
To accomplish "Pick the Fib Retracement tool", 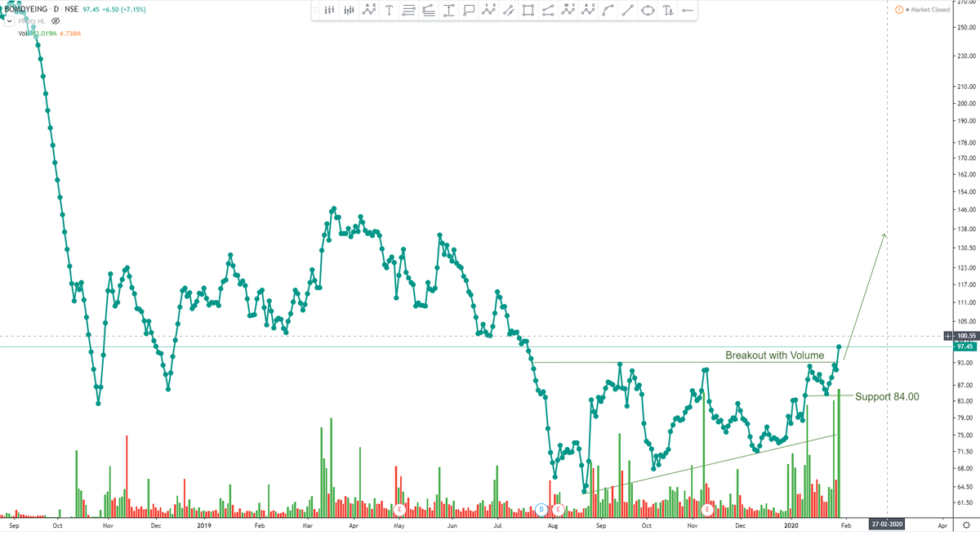I will (408, 11).
